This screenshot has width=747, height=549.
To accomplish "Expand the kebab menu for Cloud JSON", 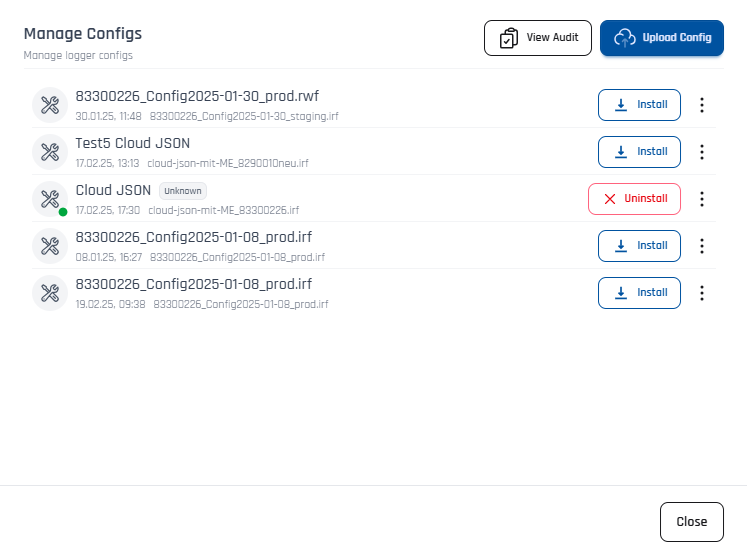I will pos(702,199).
